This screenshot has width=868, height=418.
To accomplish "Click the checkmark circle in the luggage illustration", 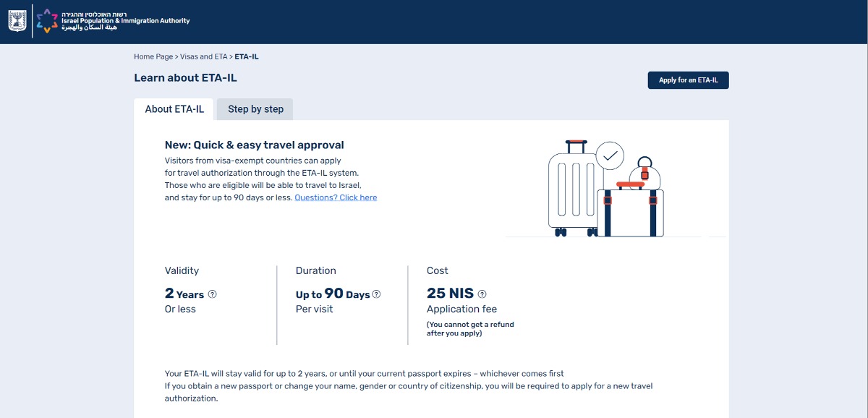I will pyautogui.click(x=610, y=155).
